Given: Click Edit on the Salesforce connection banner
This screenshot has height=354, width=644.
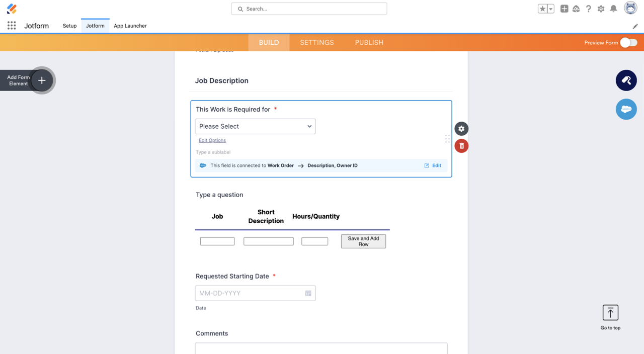Looking at the screenshot, I should [433, 165].
